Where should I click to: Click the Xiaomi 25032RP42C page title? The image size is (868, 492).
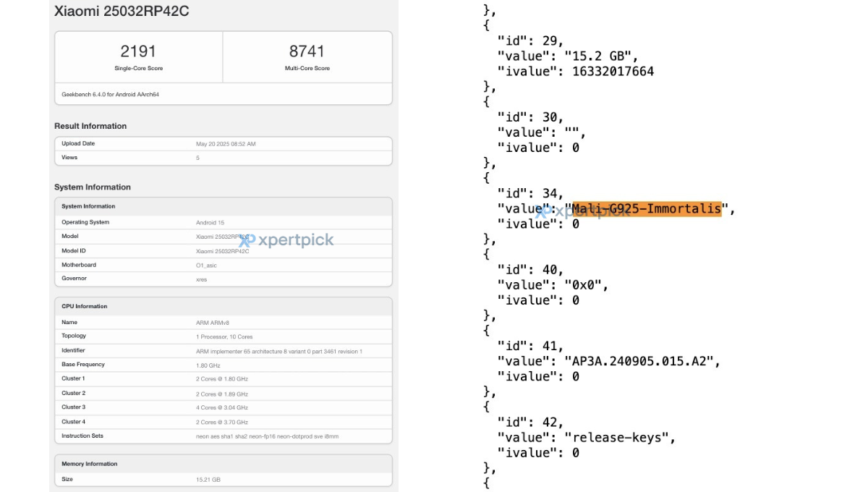[122, 12]
